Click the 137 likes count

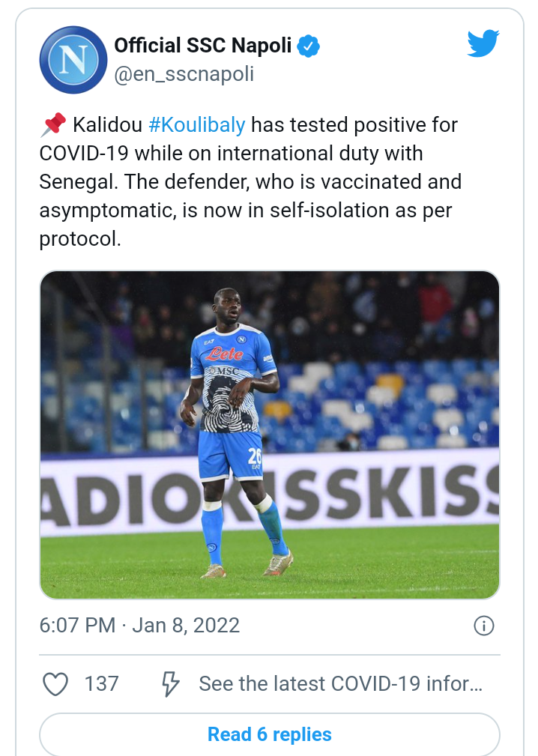(101, 683)
